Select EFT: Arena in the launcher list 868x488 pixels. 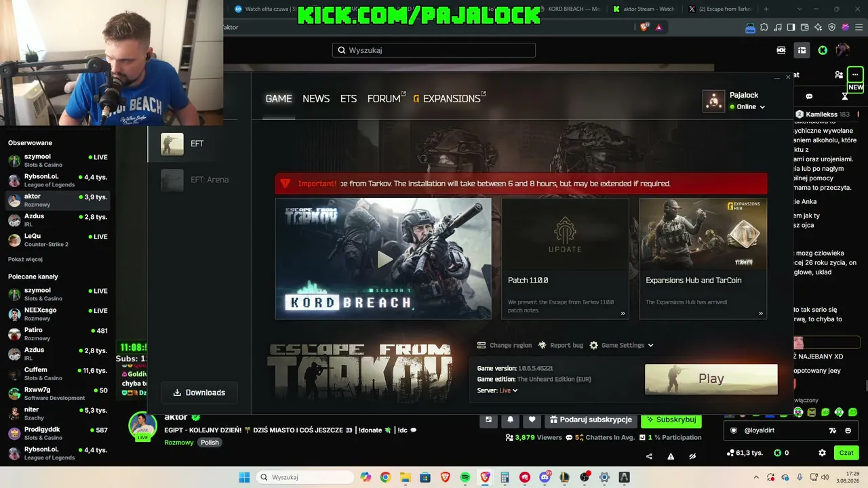pos(199,180)
